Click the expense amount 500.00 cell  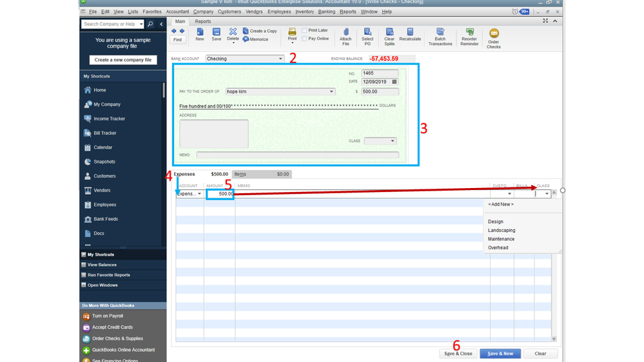pos(220,194)
